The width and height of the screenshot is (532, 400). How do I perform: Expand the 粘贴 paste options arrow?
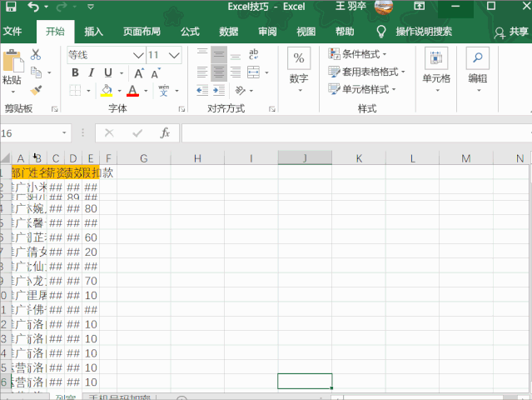pyautogui.click(x=12, y=92)
